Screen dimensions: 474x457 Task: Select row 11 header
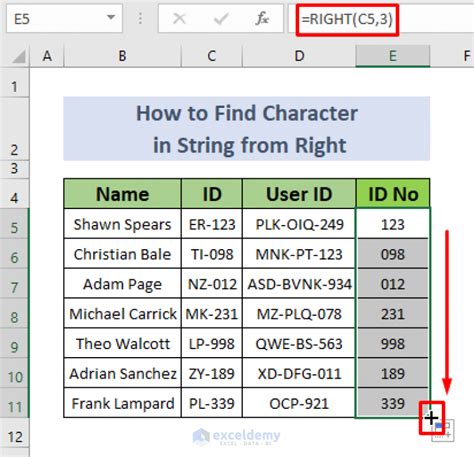coord(14,403)
